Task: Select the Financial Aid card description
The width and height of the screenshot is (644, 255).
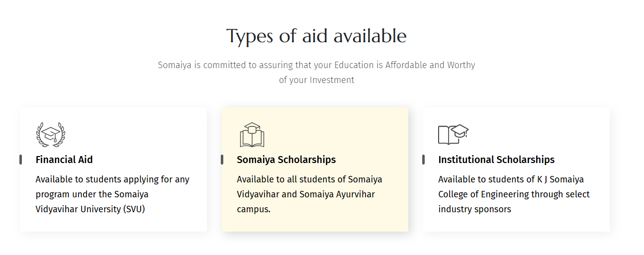Action: (112, 194)
